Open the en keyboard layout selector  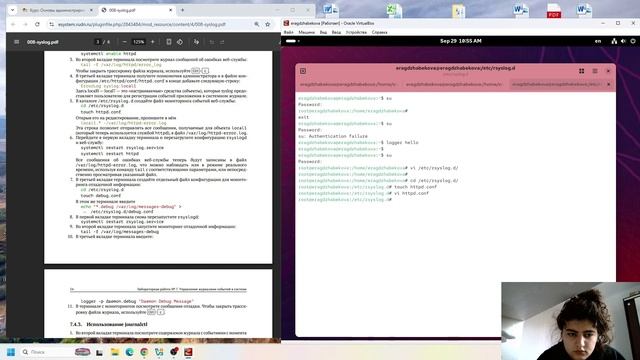pyautogui.click(x=598, y=41)
